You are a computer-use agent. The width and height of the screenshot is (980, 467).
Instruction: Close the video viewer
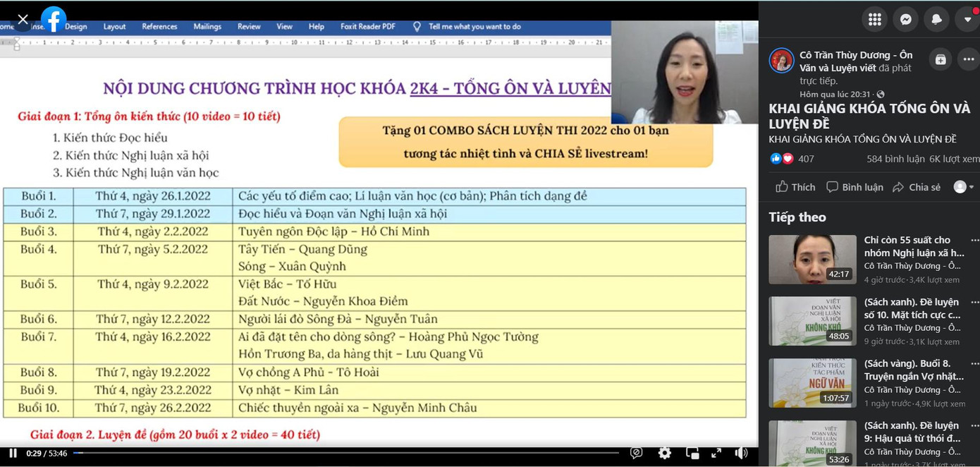point(23,20)
